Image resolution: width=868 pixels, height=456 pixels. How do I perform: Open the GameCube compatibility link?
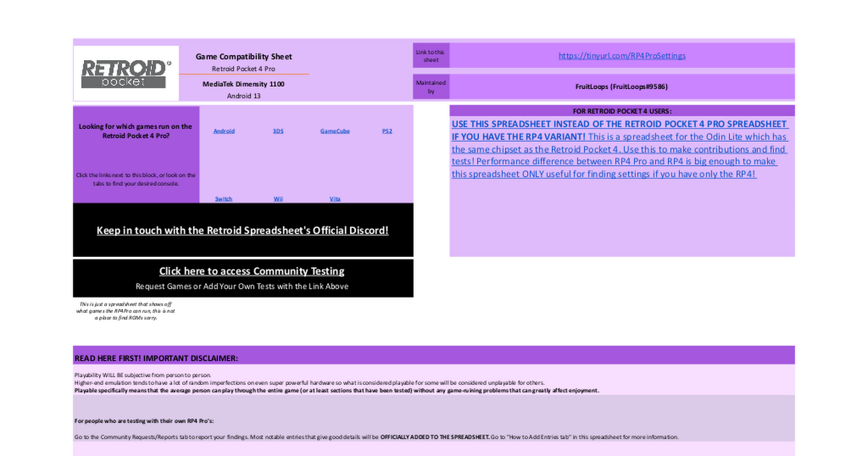(335, 131)
